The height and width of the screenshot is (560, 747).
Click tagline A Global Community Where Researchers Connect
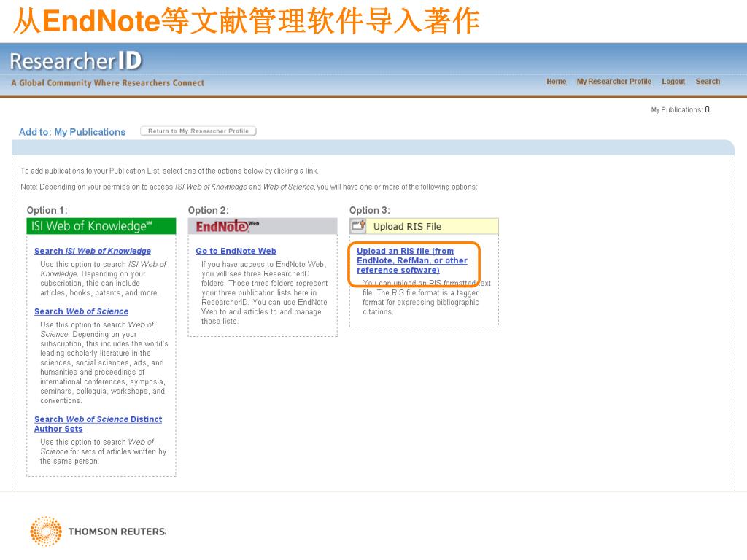click(x=108, y=83)
